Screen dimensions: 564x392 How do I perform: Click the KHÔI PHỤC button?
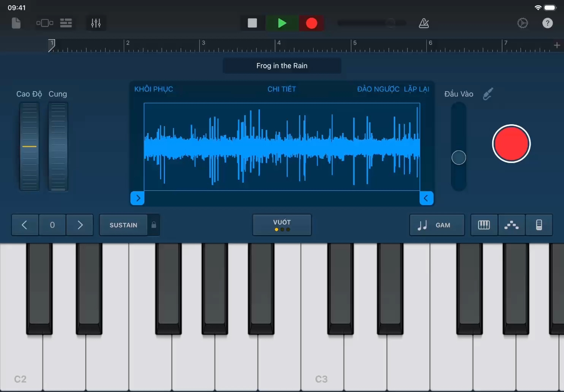point(154,89)
